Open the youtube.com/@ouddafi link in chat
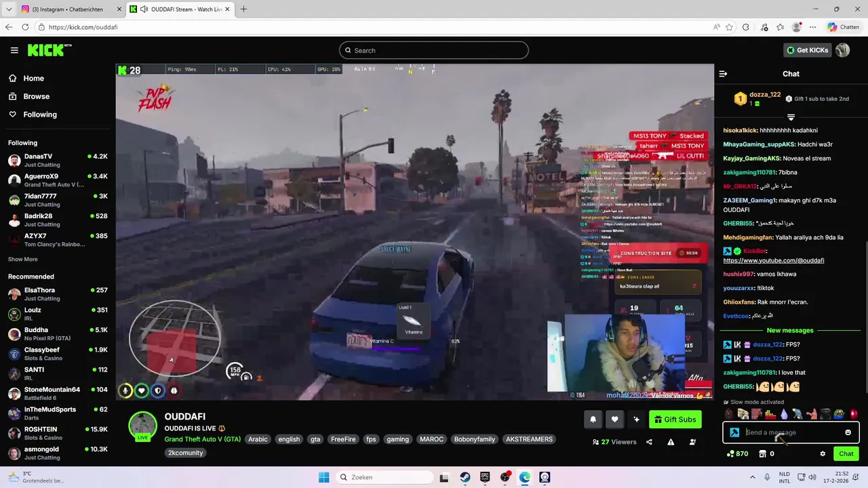The image size is (868, 488). [774, 260]
